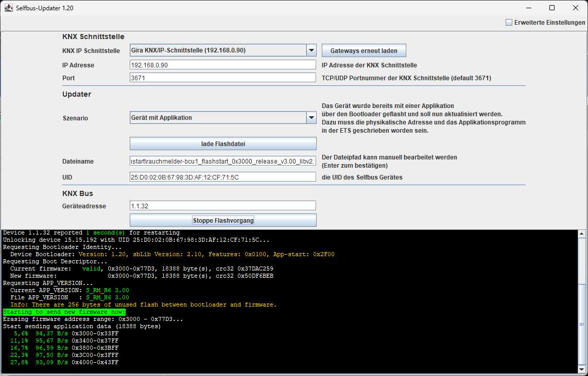Open the KNX IP Schnittstelle dropdown
The image size is (588, 376).
[311, 50]
